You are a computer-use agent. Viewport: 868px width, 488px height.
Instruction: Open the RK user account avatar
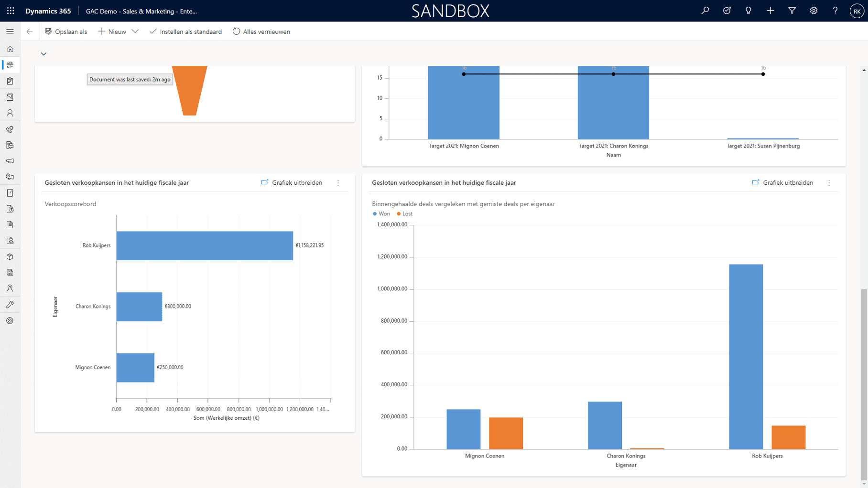point(857,11)
